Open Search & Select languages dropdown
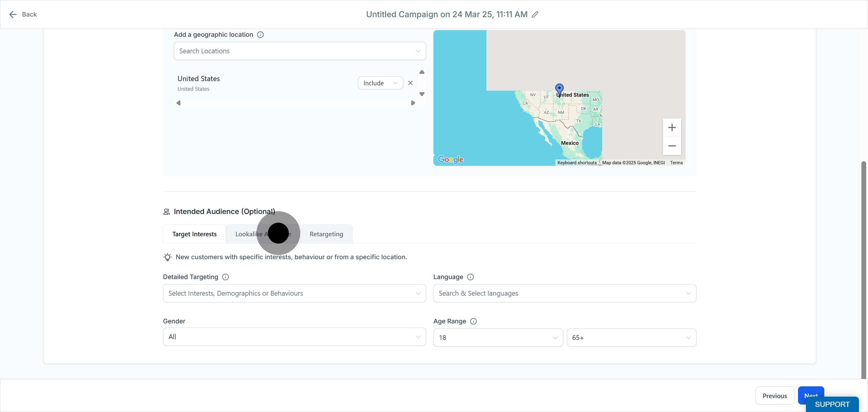The width and height of the screenshot is (868, 412). pos(565,294)
